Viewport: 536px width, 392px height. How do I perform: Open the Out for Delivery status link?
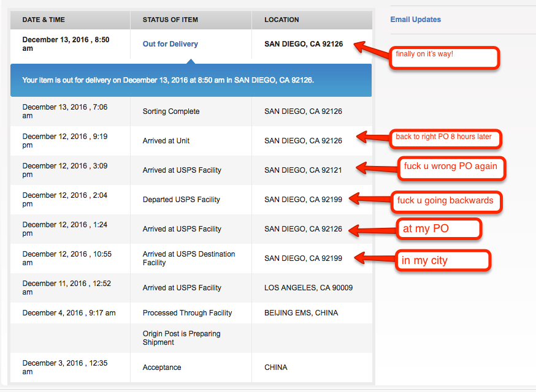(x=170, y=44)
